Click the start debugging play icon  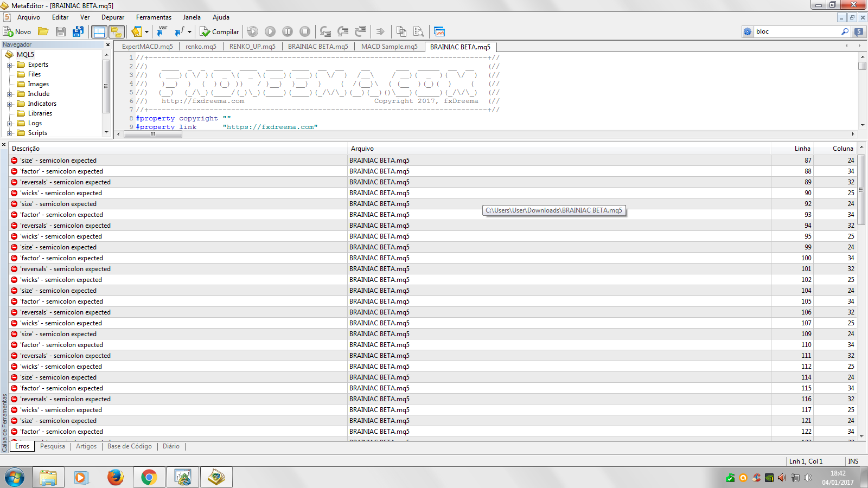270,32
